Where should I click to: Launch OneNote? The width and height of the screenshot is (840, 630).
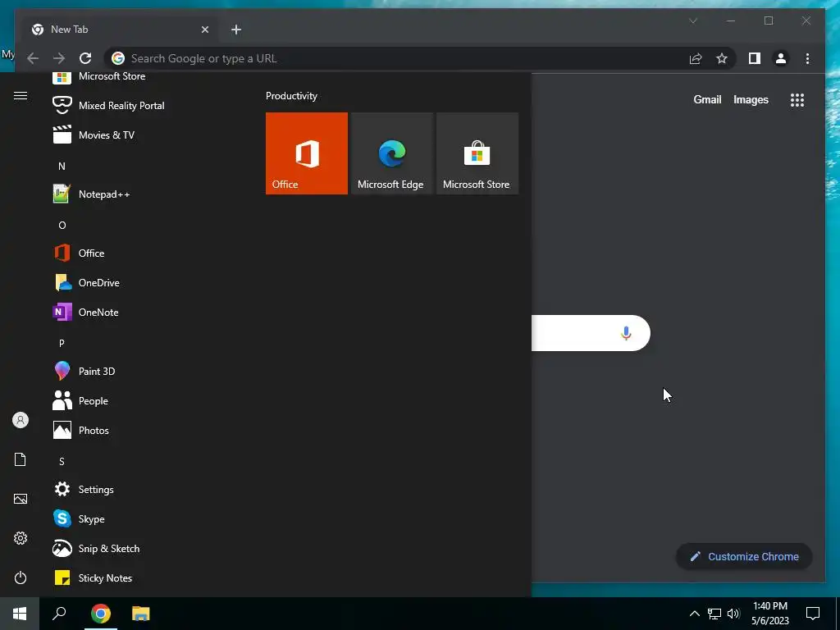pos(85,312)
